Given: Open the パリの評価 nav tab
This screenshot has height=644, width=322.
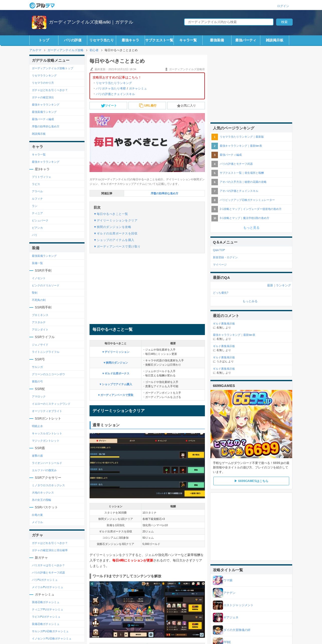Looking at the screenshot, I should 73,40.
